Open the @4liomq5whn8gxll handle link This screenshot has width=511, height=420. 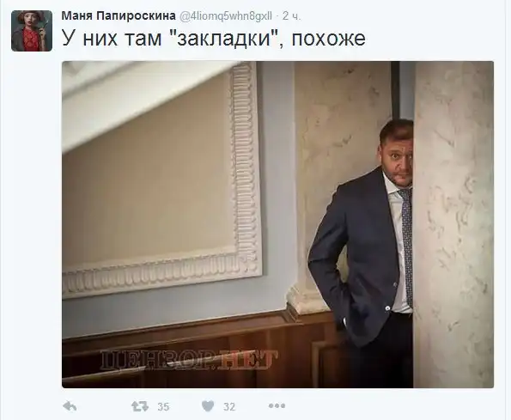[x=226, y=16]
